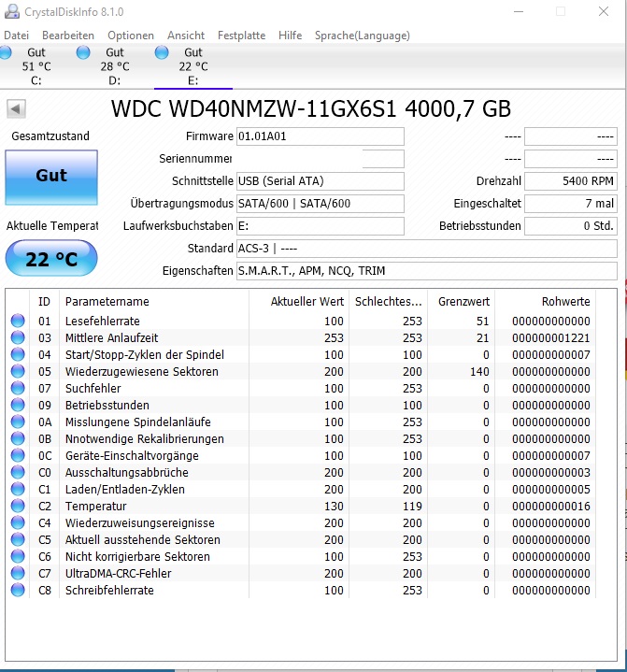This screenshot has width=627, height=672.
Task: Go to previous disk with left arrow
Action: tap(16, 108)
